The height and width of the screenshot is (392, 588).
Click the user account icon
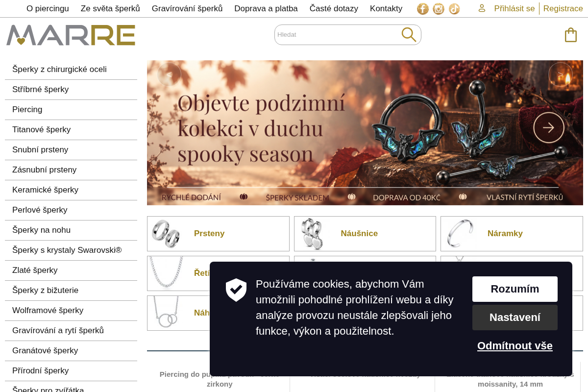pos(482,8)
